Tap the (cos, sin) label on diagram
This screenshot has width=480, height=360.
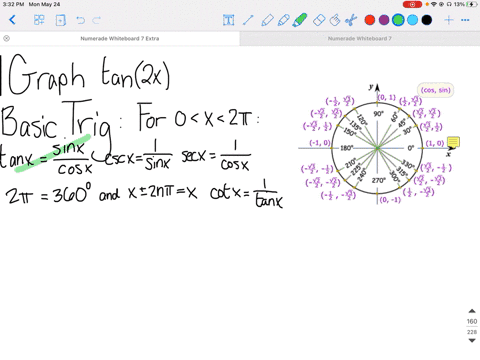pos(435,90)
